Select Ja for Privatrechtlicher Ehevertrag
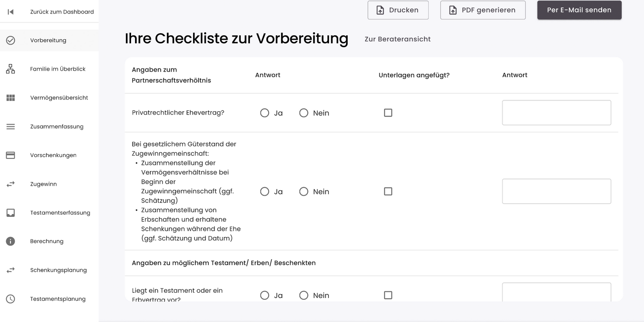644x322 pixels. pos(264,113)
